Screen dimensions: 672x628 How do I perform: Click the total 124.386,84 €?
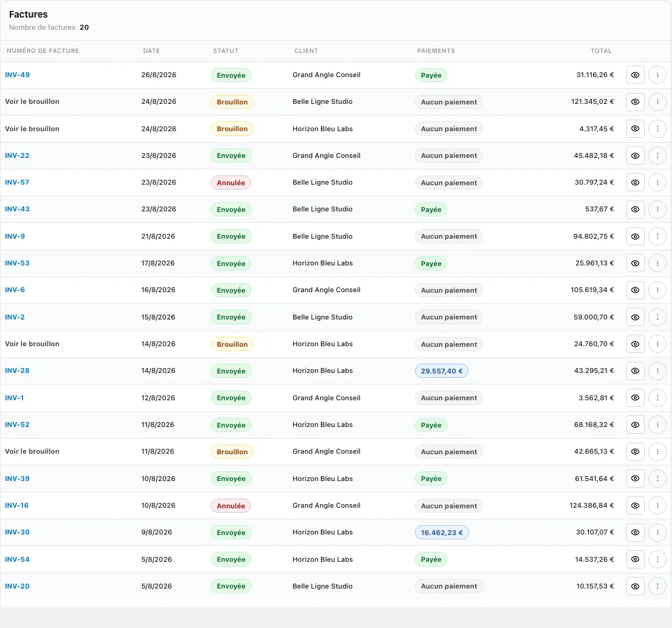(x=591, y=505)
